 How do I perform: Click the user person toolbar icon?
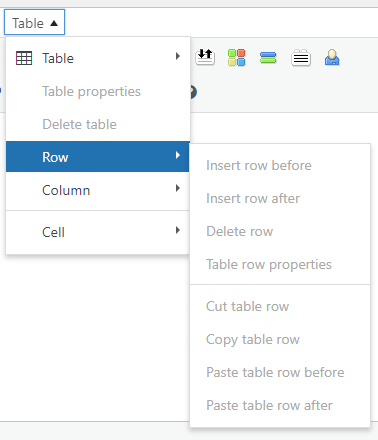click(x=332, y=58)
